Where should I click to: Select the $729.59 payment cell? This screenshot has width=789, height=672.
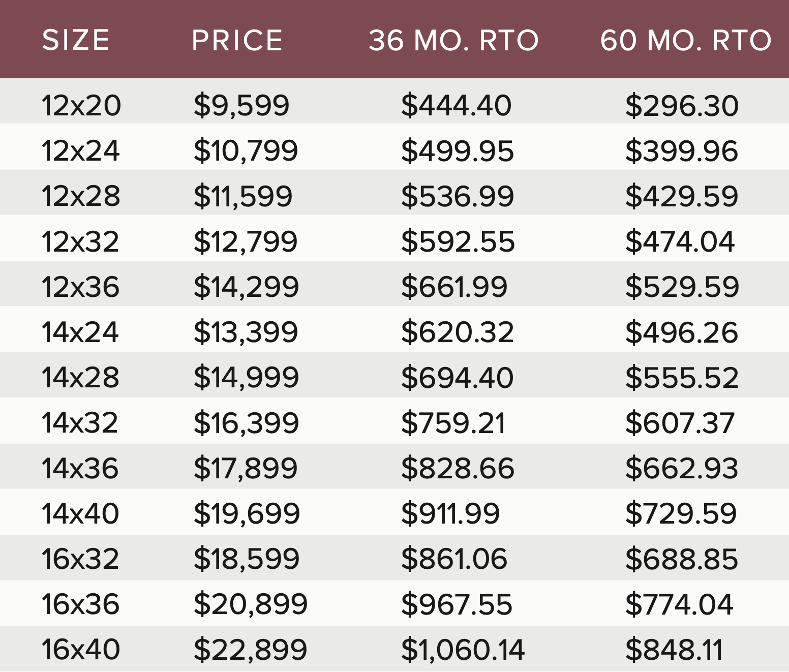pos(681,513)
